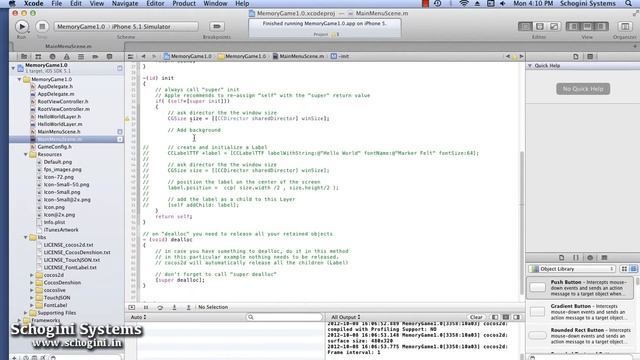
Task: Toggle breakpoints with the toolbar button
Action: point(217,27)
